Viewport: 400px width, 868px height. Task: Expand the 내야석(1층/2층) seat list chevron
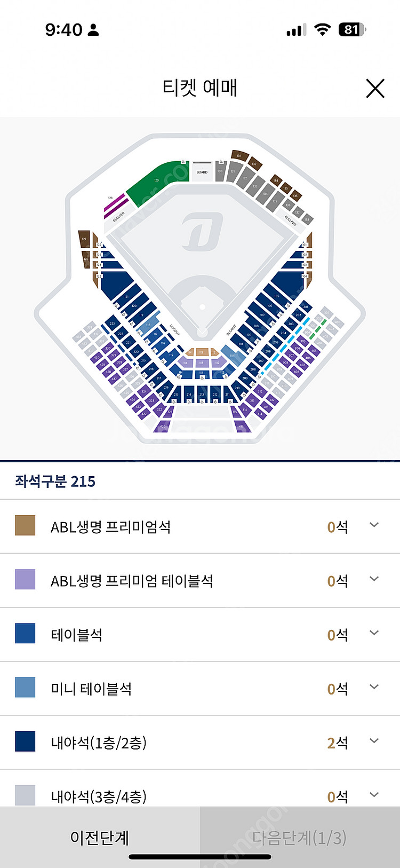(x=374, y=741)
